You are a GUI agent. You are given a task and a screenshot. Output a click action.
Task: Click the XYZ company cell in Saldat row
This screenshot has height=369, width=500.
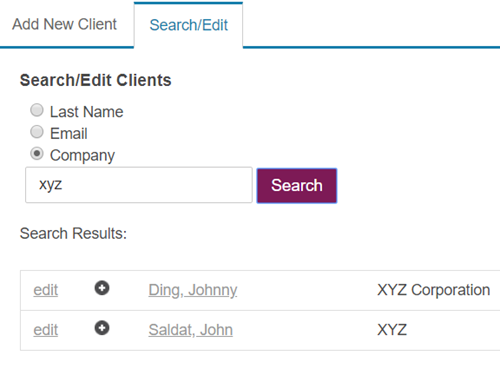click(x=392, y=330)
